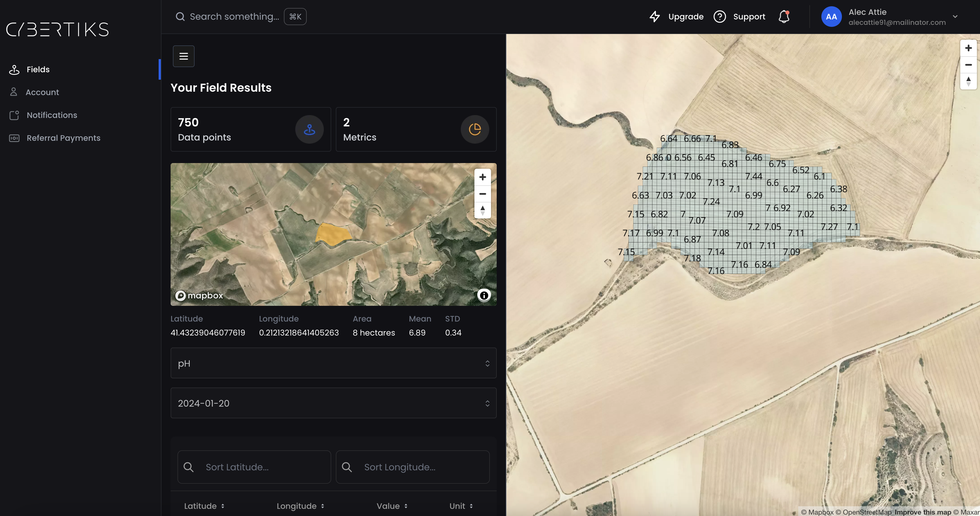Click the 6.84 grid value on map
The image size is (980, 516).
click(763, 264)
